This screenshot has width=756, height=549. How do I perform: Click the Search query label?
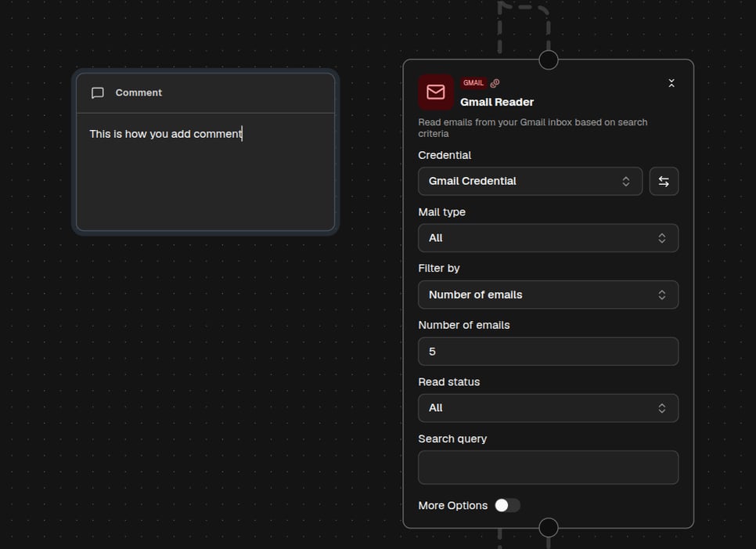point(452,439)
